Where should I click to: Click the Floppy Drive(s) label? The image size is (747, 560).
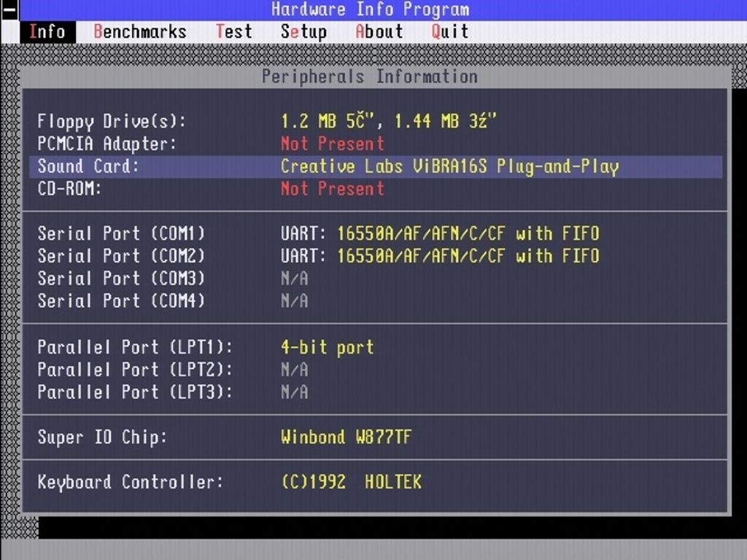tap(112, 122)
